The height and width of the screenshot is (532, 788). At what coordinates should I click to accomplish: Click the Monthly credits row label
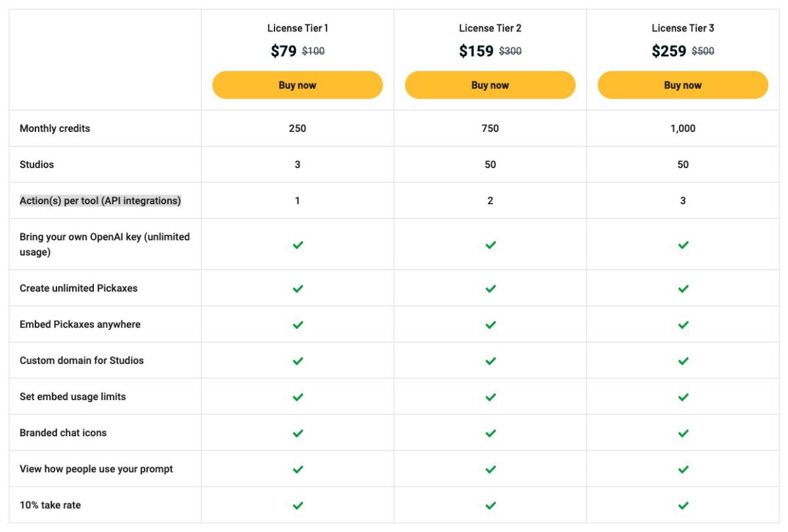(x=55, y=128)
